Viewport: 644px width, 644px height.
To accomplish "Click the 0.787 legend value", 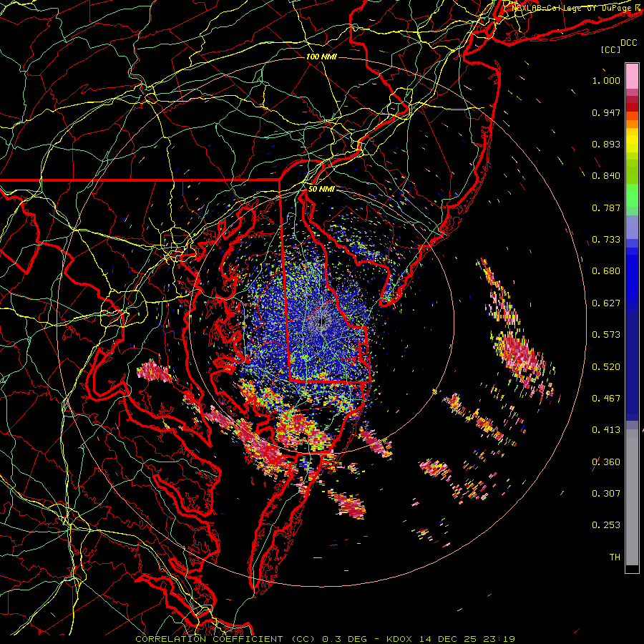I will coord(606,208).
